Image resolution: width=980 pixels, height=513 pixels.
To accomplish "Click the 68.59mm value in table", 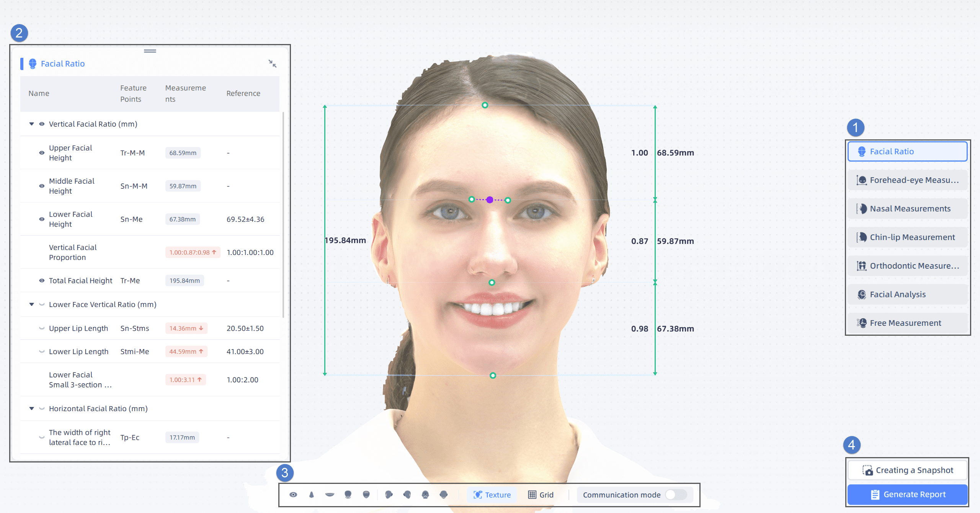I will 183,153.
